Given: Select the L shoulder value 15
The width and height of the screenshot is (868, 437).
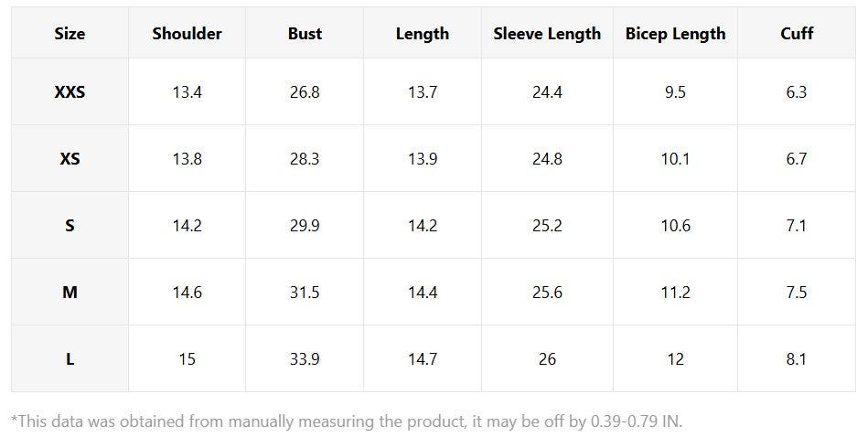Looking at the screenshot, I should (187, 359).
